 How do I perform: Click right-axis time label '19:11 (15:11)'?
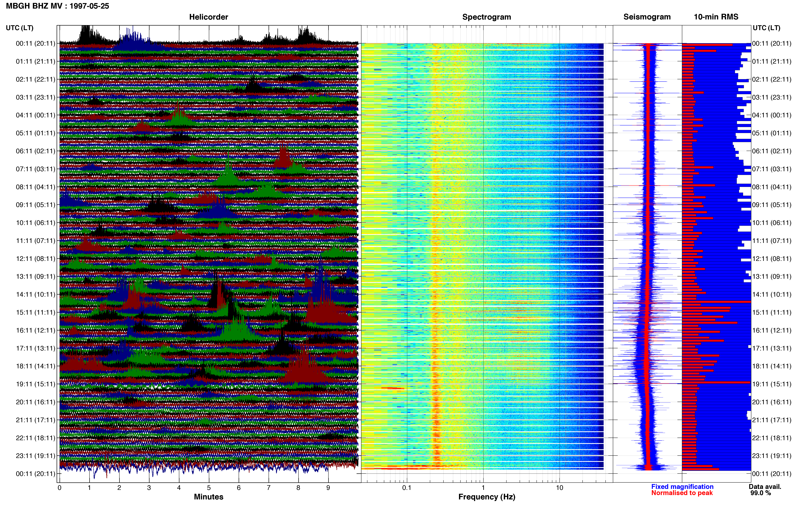coord(772,384)
